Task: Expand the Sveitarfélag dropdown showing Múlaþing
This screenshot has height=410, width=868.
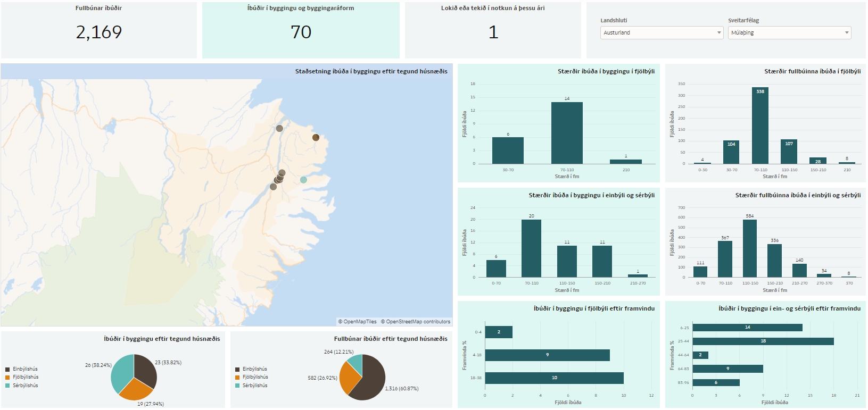Action: pos(789,33)
